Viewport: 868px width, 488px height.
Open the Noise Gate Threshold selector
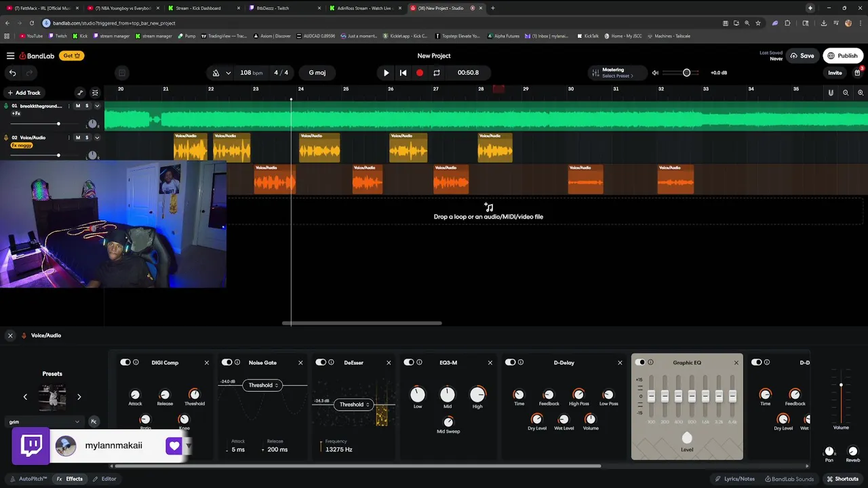point(262,385)
